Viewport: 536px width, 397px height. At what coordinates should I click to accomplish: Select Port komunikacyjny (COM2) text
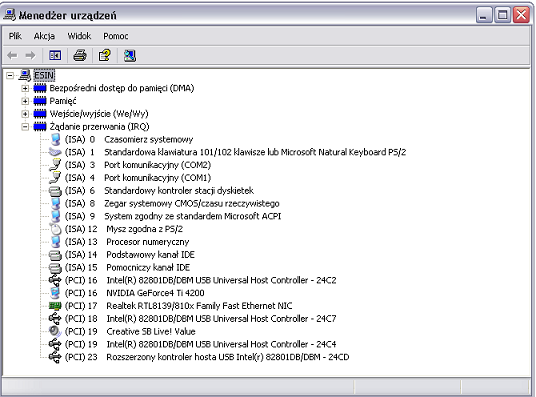click(158, 165)
